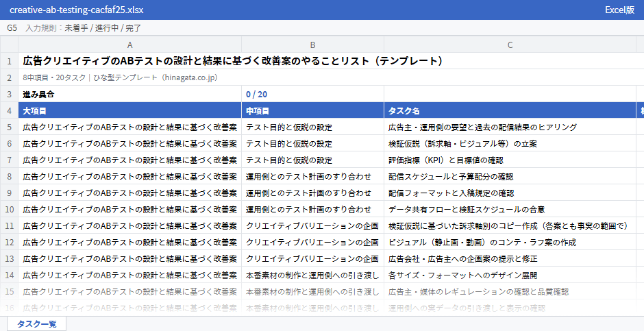Select 検証仮説（訴求軸・ビジュアル等）の立案 cell
The width and height of the screenshot is (644, 331).
pos(510,143)
